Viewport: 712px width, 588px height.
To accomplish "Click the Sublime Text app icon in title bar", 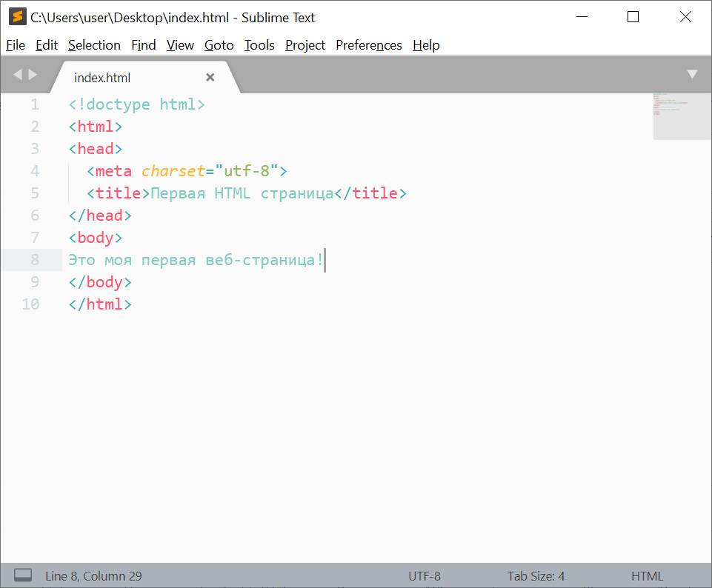I will (17, 17).
